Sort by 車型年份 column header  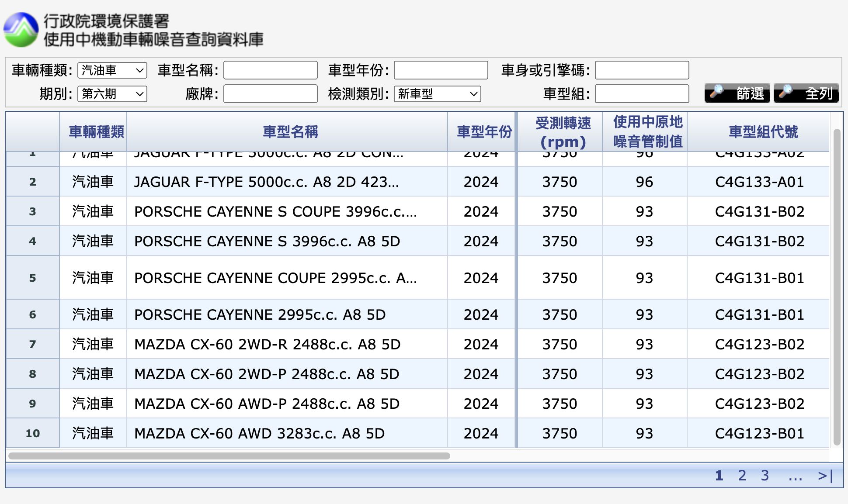[482, 132]
